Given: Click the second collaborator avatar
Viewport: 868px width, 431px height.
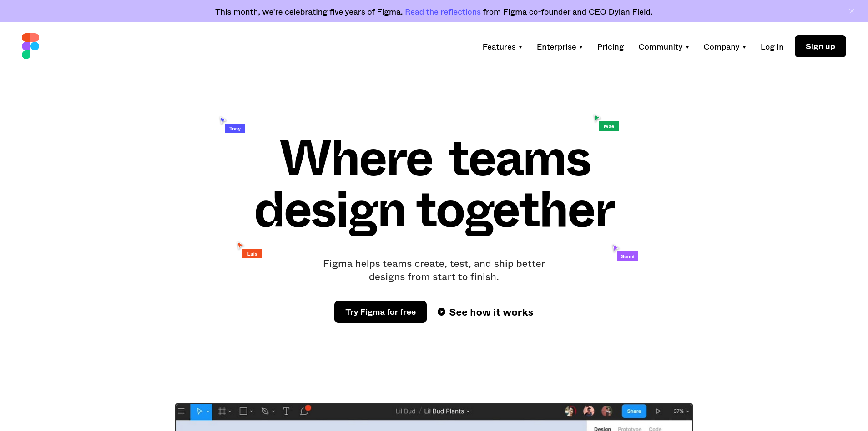Looking at the screenshot, I should (589, 411).
